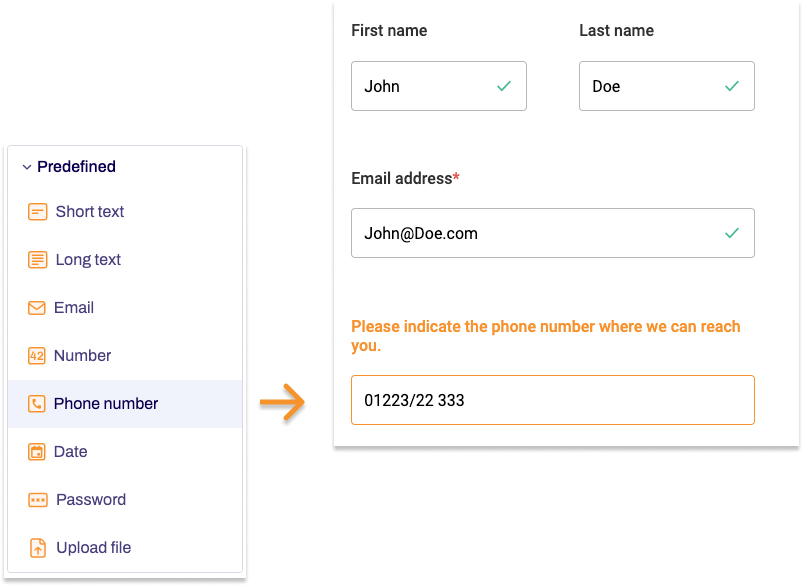Image resolution: width=803 pixels, height=586 pixels.
Task: Select the Long text field icon
Action: [x=37, y=259]
